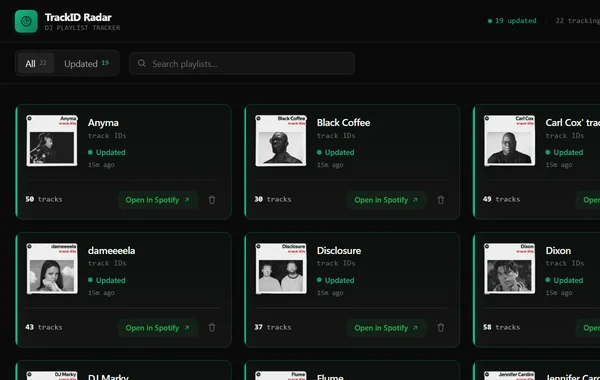The image size is (600, 380).
Task: Click the Anyma playlist title
Action: (x=103, y=123)
